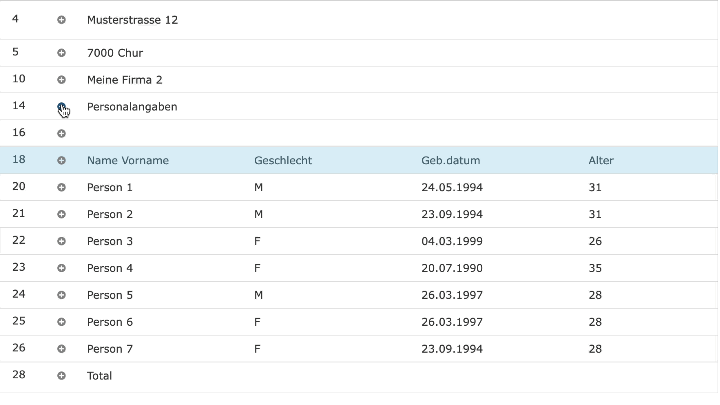This screenshot has width=720, height=405.
Task: Expand the Person 7 row
Action: [62, 349]
